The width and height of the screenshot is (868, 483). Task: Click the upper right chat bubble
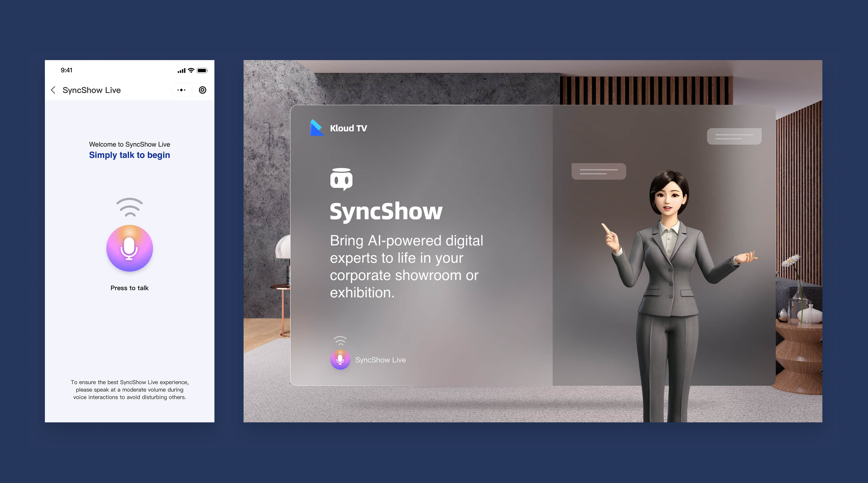click(x=734, y=136)
